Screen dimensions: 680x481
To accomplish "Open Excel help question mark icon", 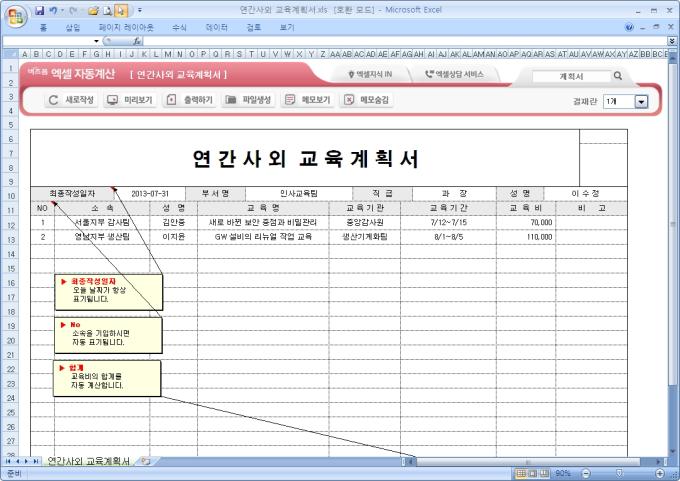I will click(x=629, y=27).
